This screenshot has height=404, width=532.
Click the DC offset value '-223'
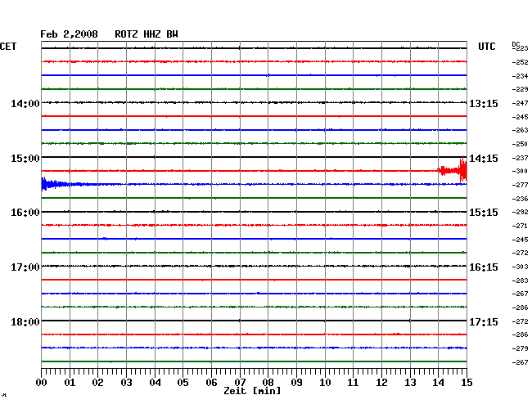[x=521, y=49]
